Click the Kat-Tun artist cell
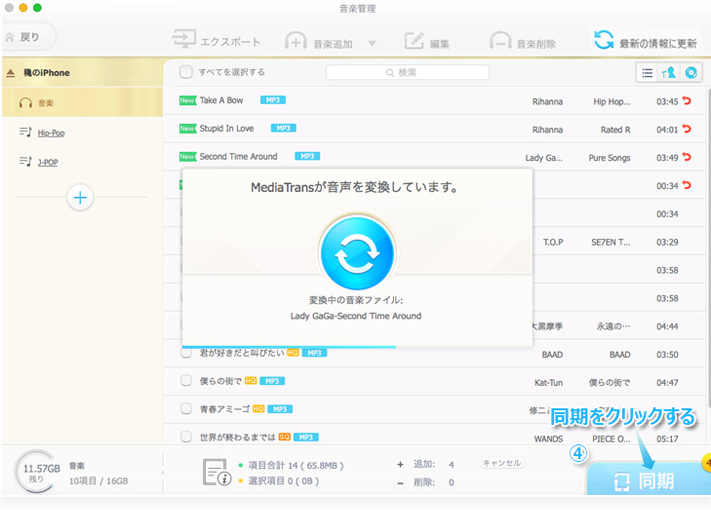 tap(548, 383)
